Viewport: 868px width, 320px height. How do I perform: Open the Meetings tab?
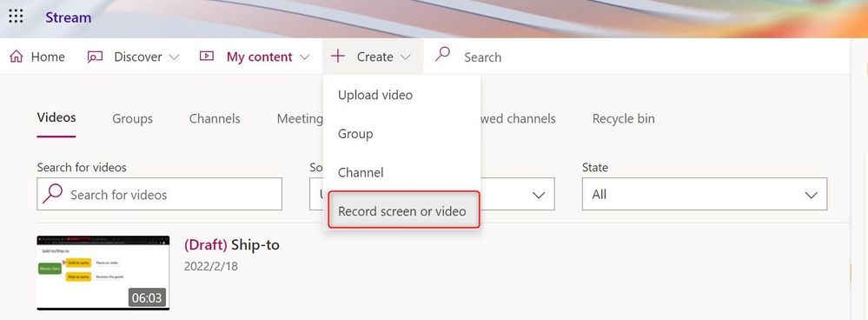coord(300,118)
